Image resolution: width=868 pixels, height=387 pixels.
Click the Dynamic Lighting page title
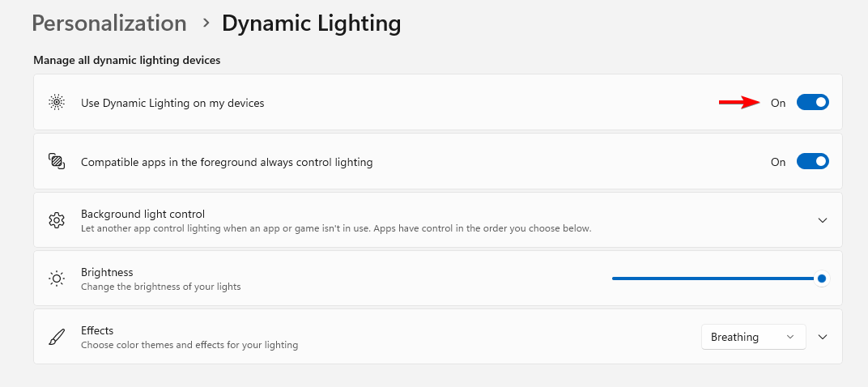[312, 23]
